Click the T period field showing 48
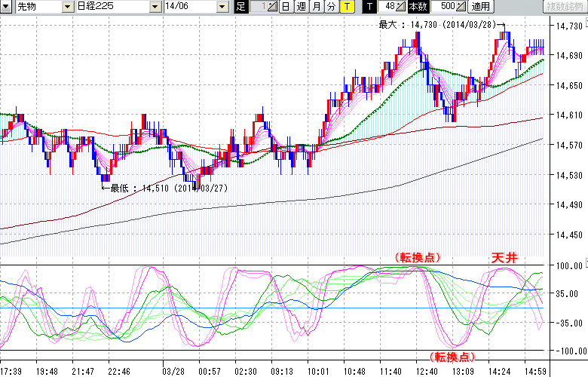 [390, 7]
